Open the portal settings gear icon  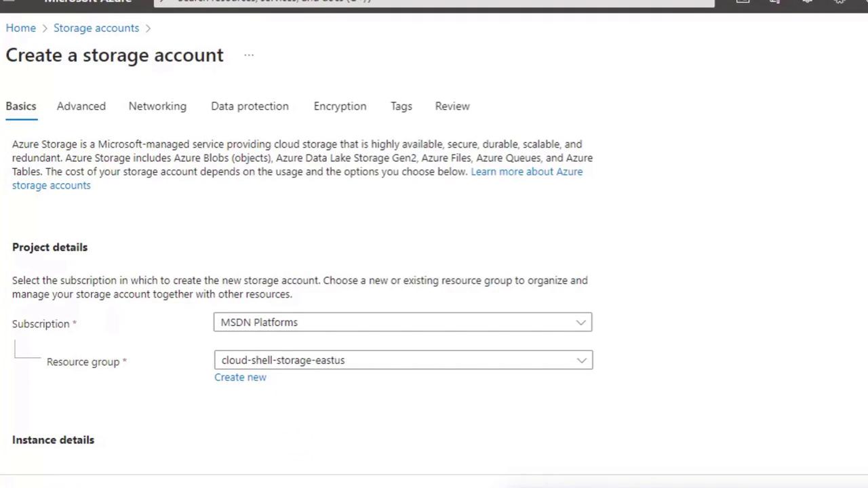click(840, 2)
